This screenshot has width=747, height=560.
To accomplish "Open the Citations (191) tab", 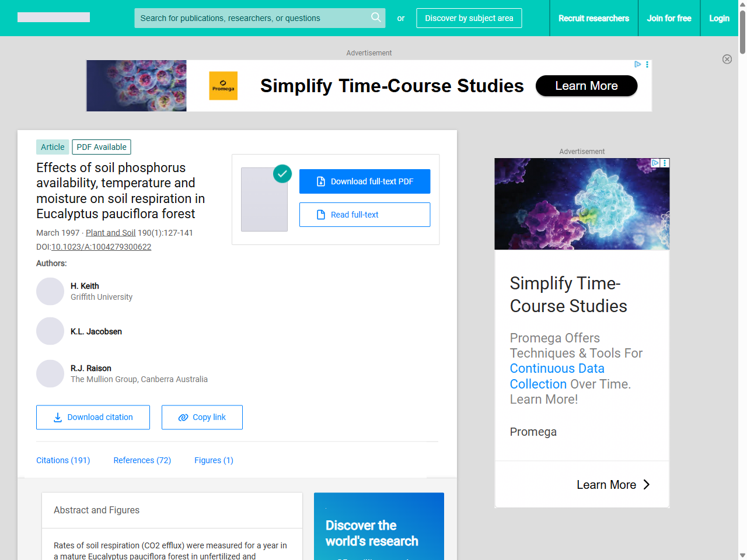I will [x=63, y=460].
